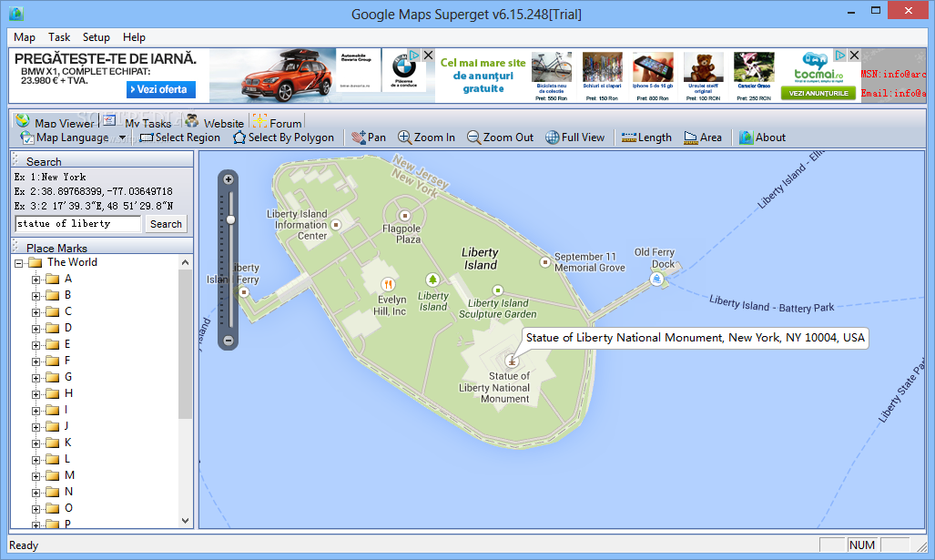Open the Task menu
Screen dimensions: 935x560
pyautogui.click(x=59, y=37)
